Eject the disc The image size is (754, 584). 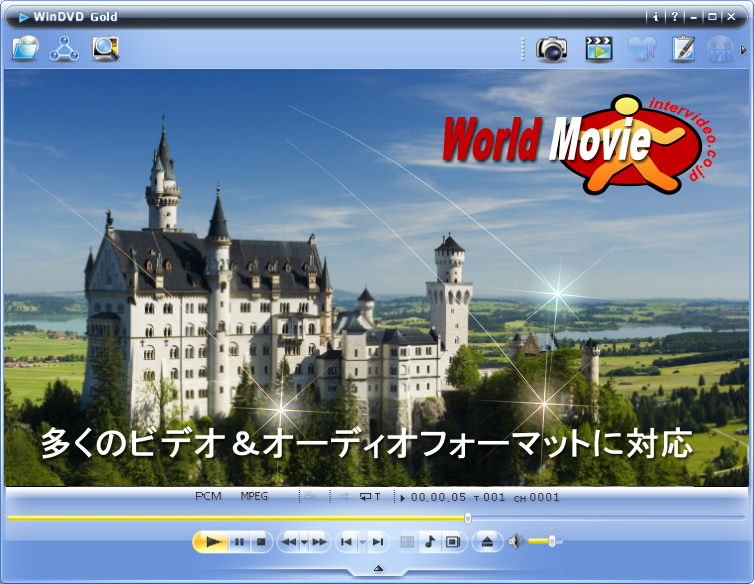click(487, 542)
